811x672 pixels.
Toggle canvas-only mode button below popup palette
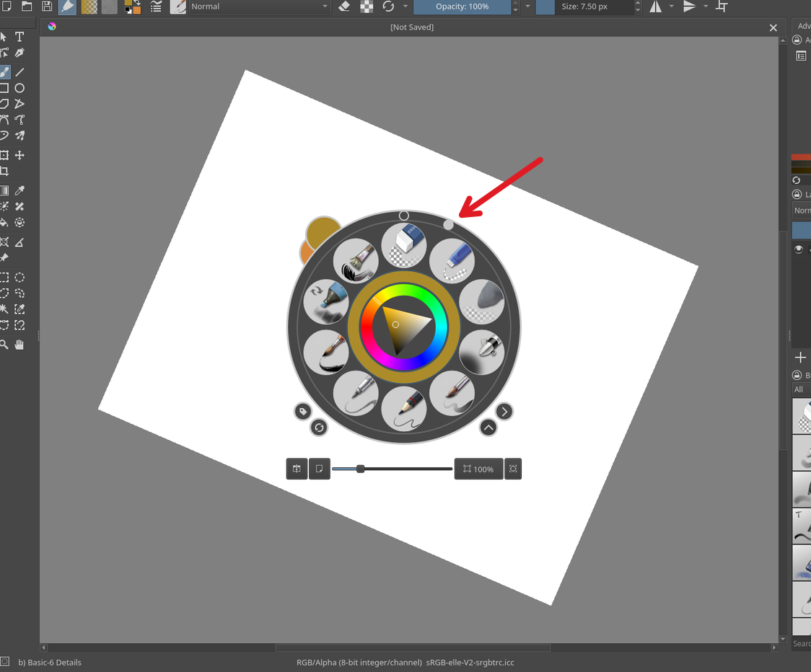tap(319, 469)
